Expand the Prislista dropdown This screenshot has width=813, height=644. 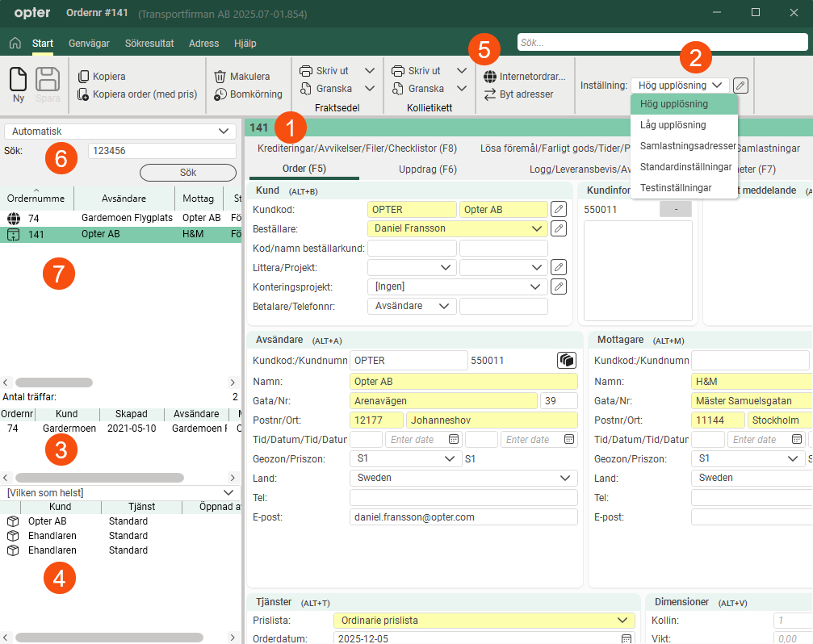[x=621, y=621]
